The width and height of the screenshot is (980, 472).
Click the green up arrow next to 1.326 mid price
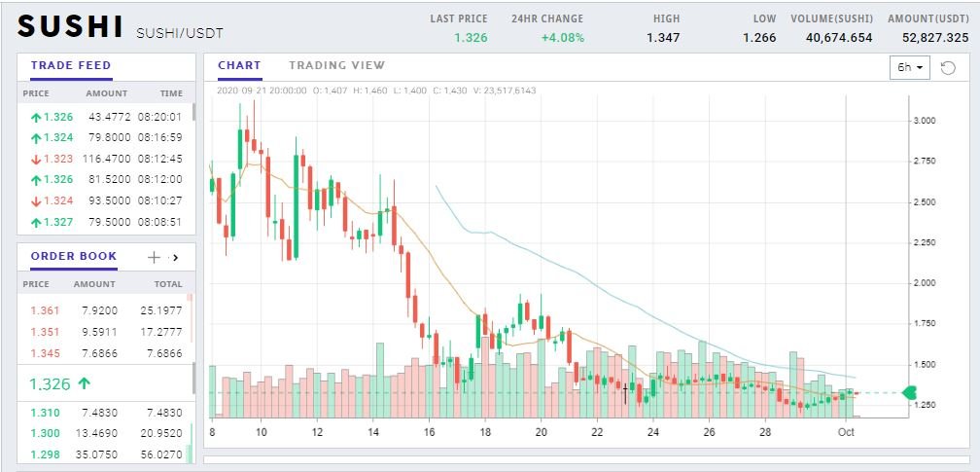(84, 383)
